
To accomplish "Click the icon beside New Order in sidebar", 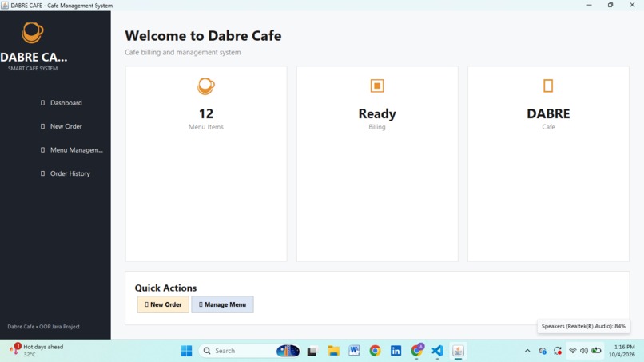I will [x=42, y=126].
